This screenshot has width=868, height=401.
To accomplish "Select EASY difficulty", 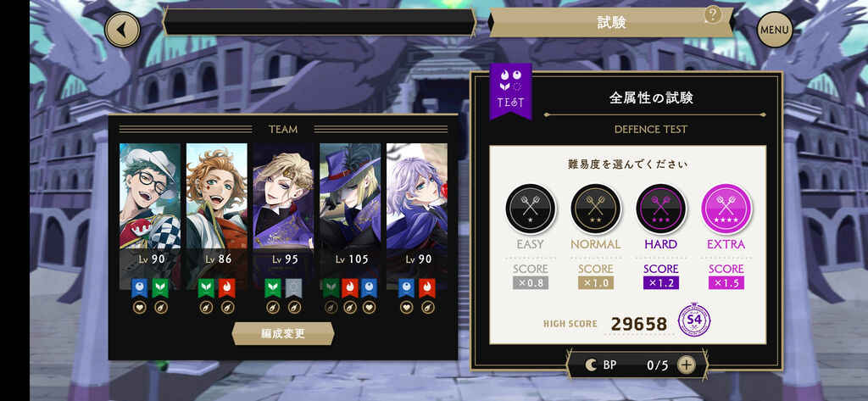I will point(531,209).
